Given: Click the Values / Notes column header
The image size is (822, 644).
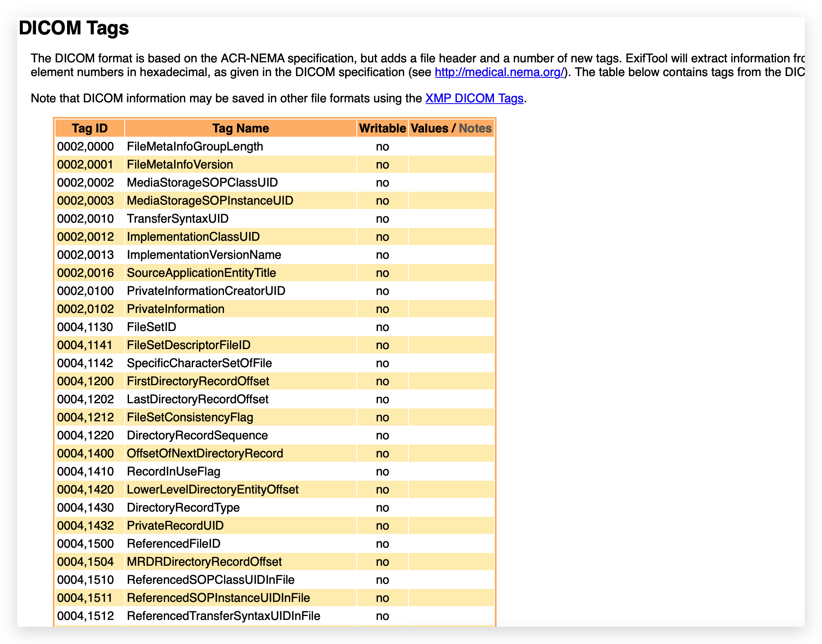Looking at the screenshot, I should pyautogui.click(x=451, y=128).
